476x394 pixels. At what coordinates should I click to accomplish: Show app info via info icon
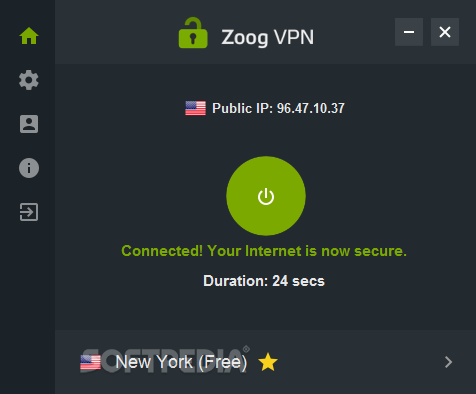point(29,168)
